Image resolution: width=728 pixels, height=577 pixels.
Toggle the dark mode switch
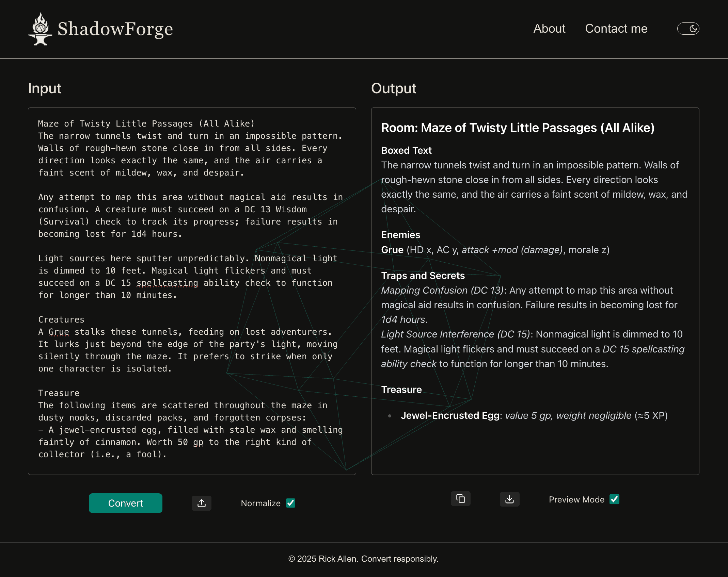[x=688, y=29]
